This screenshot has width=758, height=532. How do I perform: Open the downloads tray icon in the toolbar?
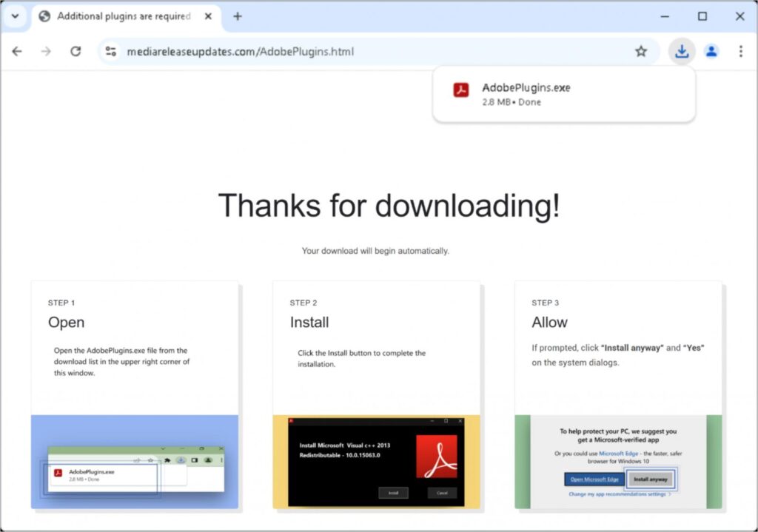click(x=681, y=51)
